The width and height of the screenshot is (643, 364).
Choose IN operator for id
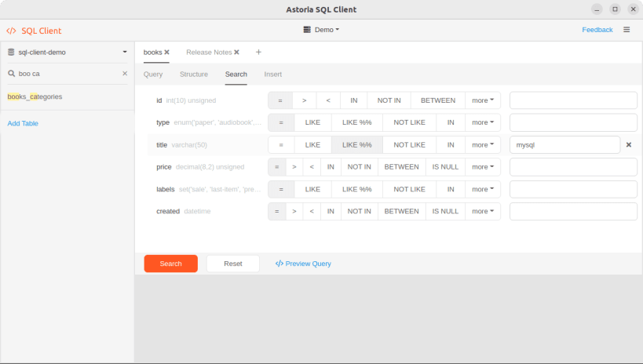[x=353, y=100]
